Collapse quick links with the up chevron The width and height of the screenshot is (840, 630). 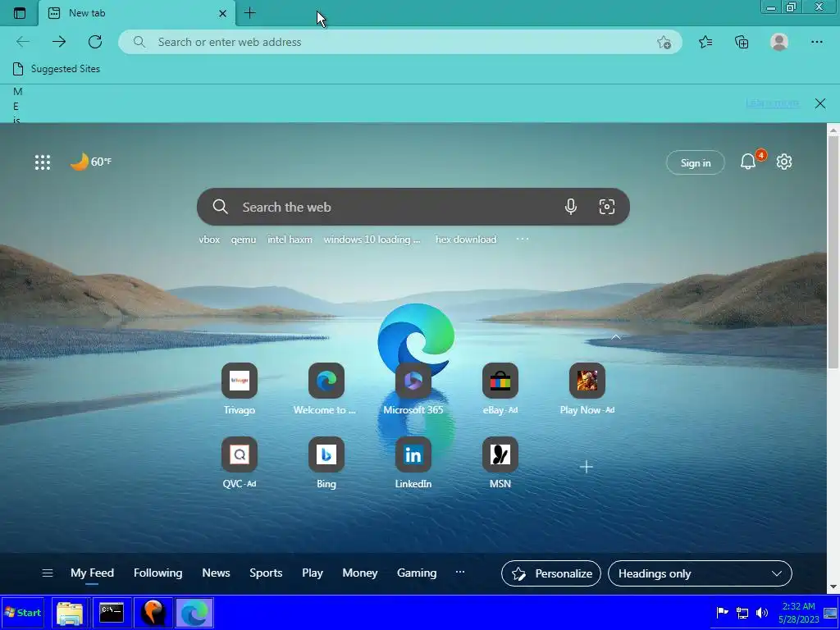pyautogui.click(x=616, y=337)
